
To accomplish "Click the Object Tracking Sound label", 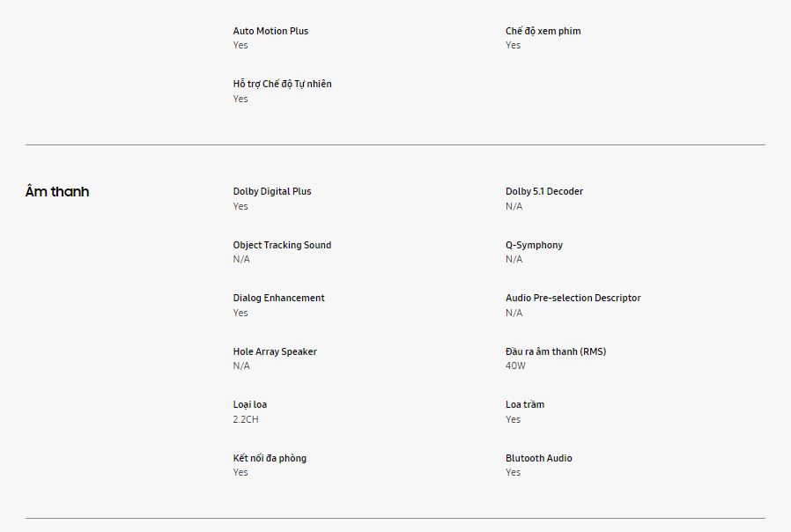I will pos(282,245).
